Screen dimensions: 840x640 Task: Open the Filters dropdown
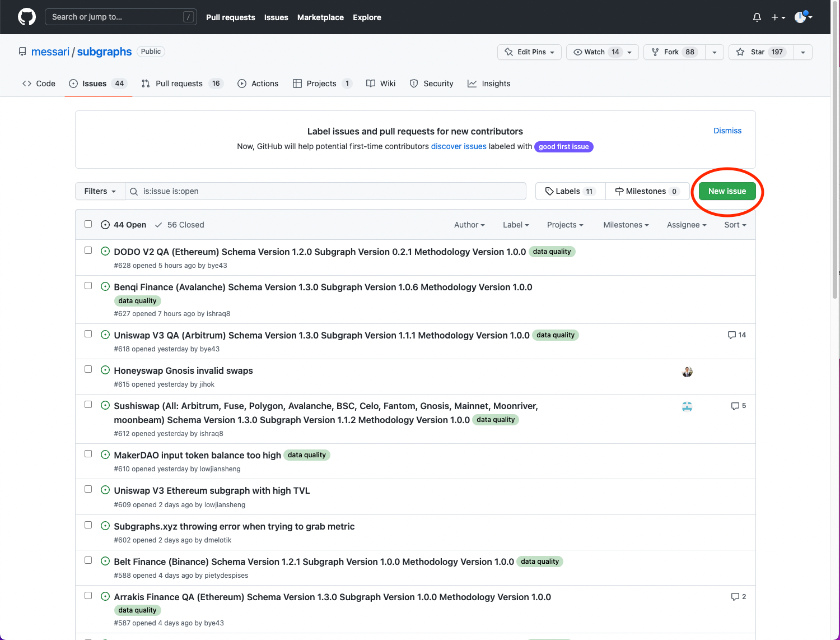pyautogui.click(x=100, y=191)
